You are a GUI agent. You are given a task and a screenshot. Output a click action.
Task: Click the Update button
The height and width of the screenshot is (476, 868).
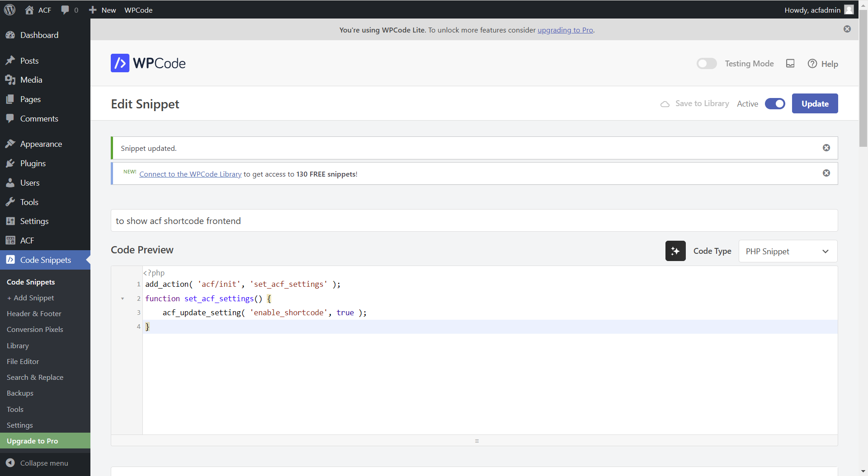click(815, 104)
